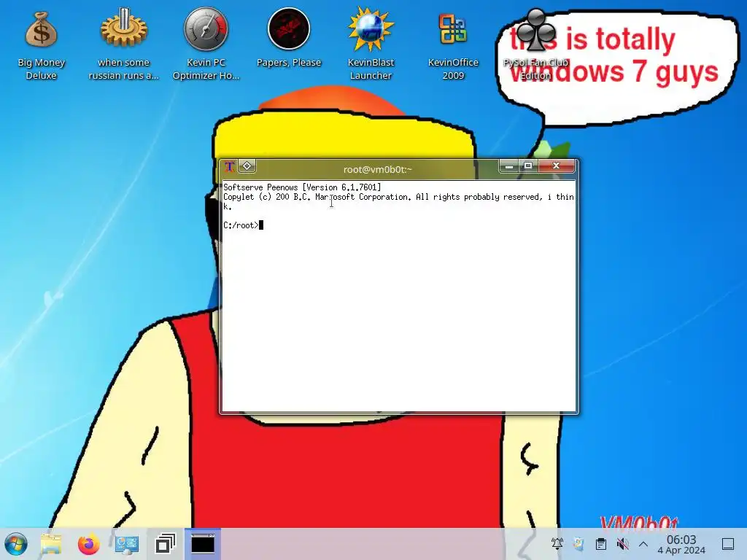Click the 'Softserve Peenows [Version 6.1.7601]' line
Screen dimensions: 747x560
tap(302, 187)
